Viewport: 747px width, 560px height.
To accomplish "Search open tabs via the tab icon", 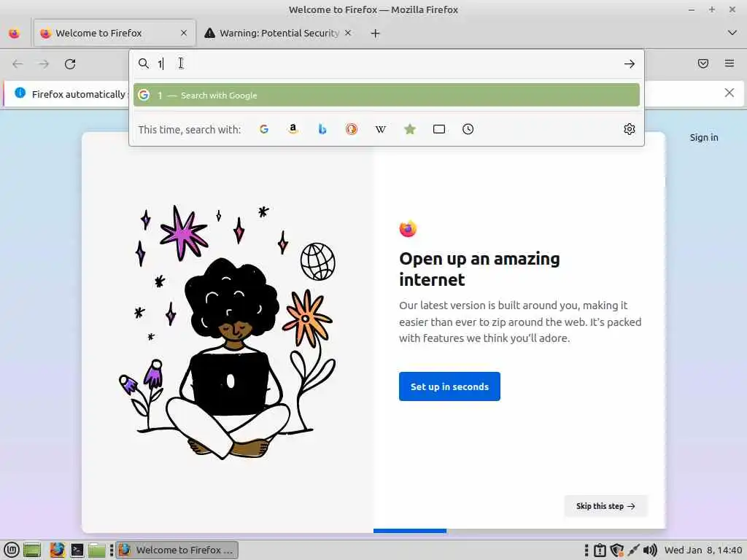I will (439, 129).
